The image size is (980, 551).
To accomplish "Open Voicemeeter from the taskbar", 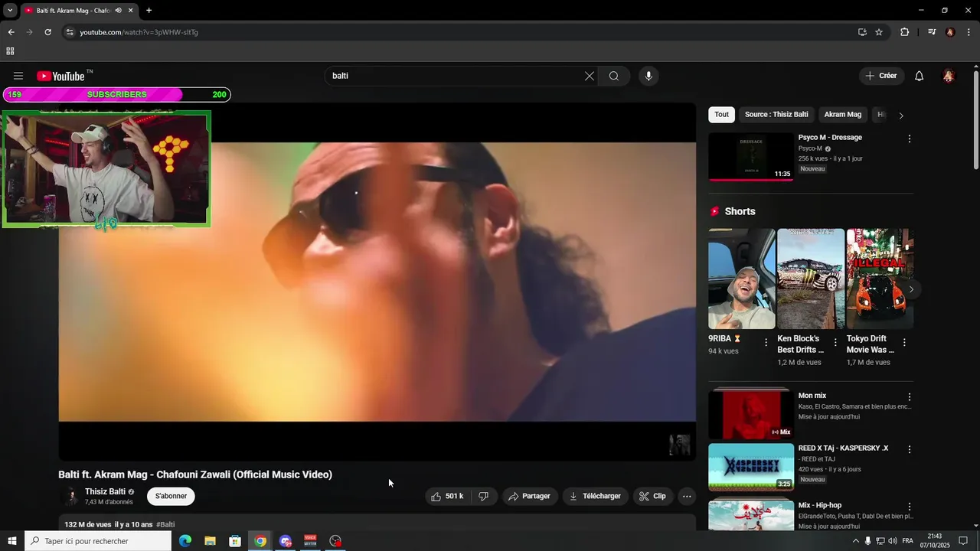I will pos(310,541).
